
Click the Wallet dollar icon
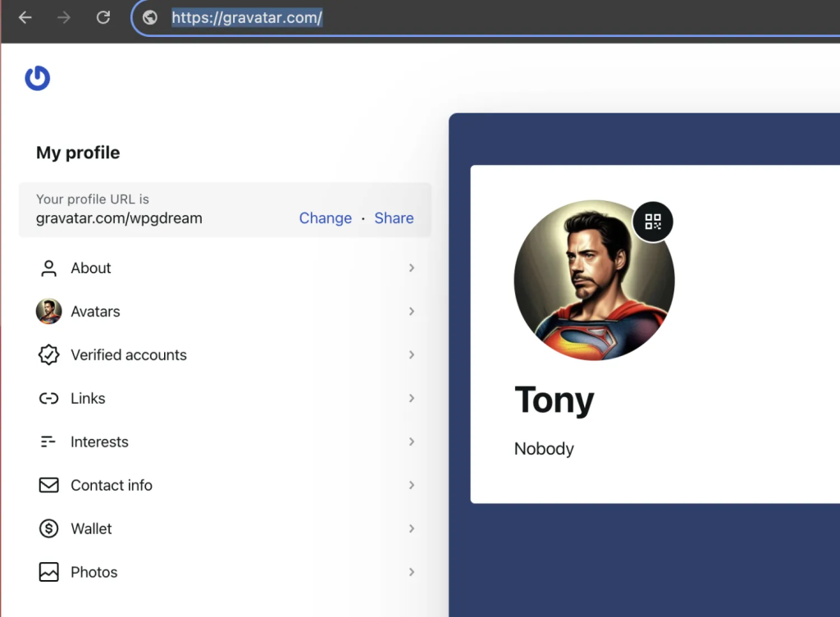click(48, 528)
